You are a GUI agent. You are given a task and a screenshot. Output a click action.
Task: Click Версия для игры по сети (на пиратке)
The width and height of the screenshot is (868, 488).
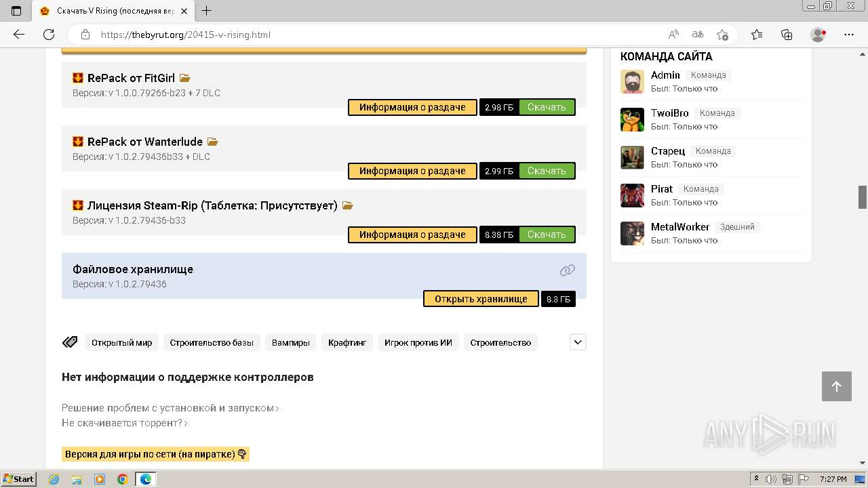(155, 454)
